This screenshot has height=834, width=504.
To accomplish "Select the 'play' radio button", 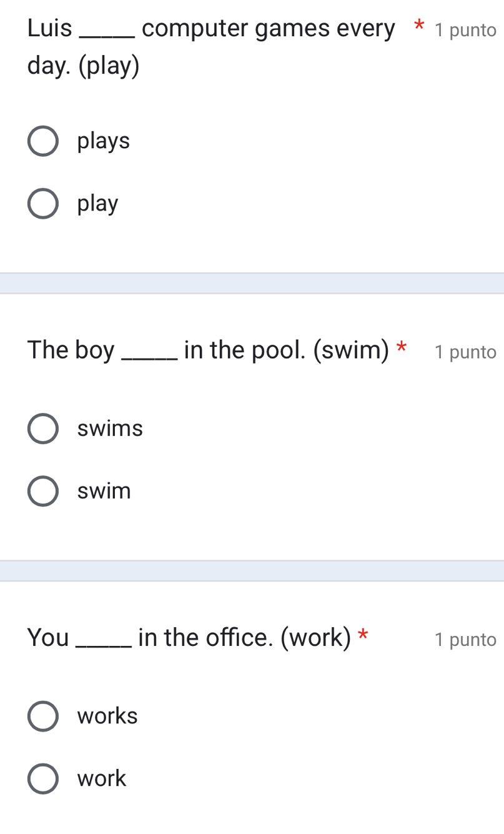I will (x=43, y=204).
